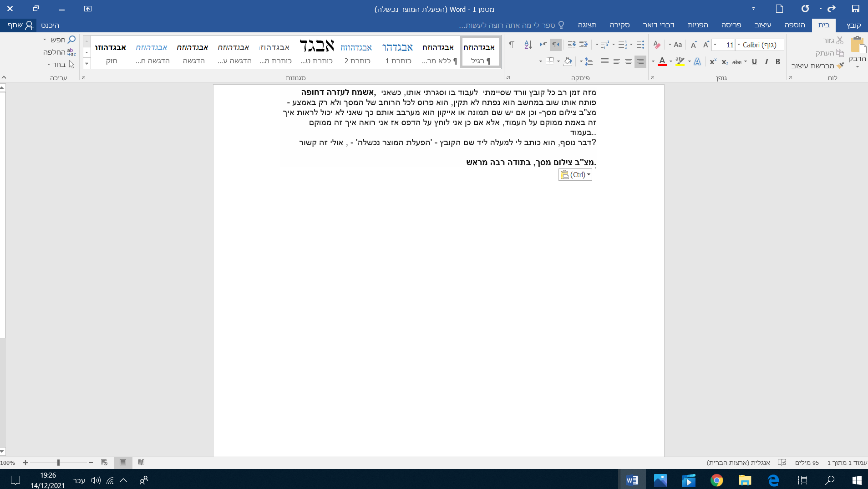Toggle underline formatting (U)

click(x=754, y=62)
